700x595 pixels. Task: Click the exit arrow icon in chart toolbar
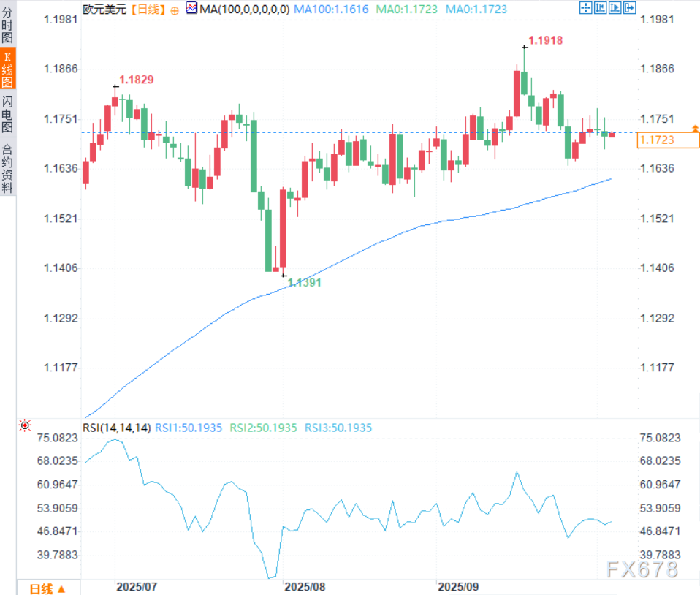pyautogui.click(x=629, y=8)
